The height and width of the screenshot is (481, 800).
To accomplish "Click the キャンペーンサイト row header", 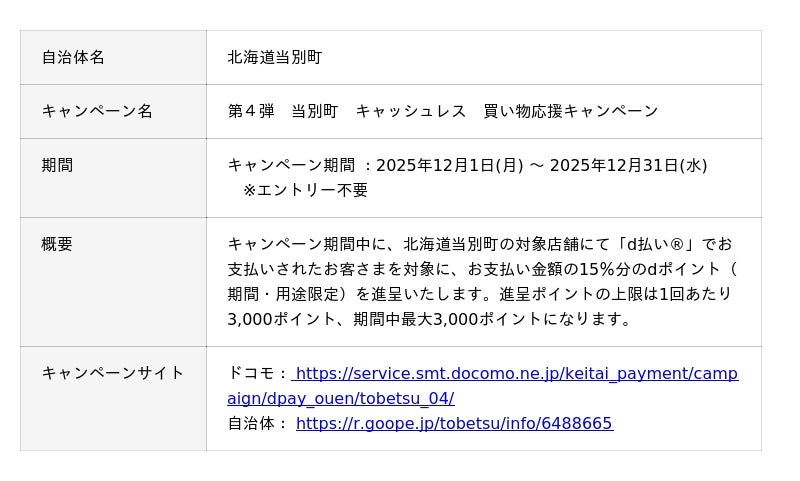I will pos(113,373).
